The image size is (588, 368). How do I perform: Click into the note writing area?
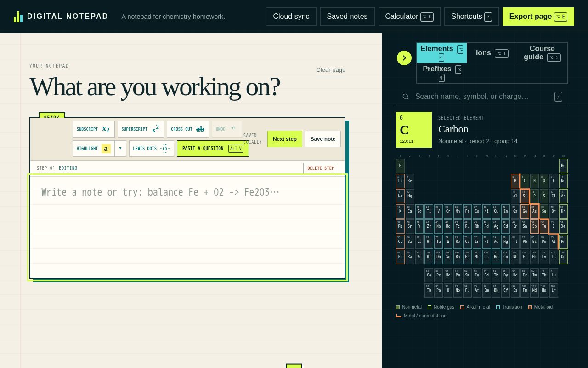point(187,227)
